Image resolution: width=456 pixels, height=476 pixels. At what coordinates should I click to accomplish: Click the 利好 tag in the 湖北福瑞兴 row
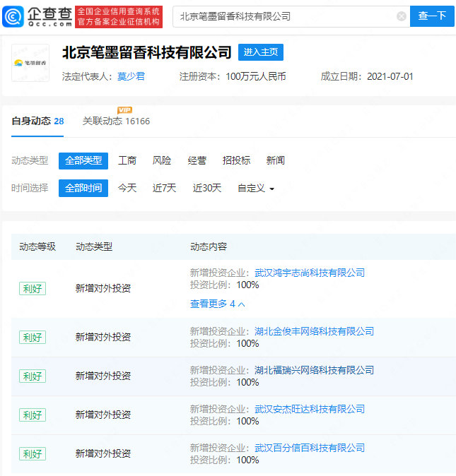point(33,376)
